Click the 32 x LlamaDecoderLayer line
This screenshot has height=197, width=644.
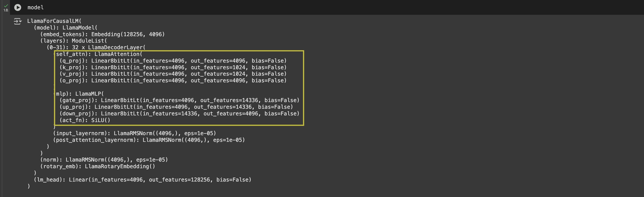click(96, 48)
